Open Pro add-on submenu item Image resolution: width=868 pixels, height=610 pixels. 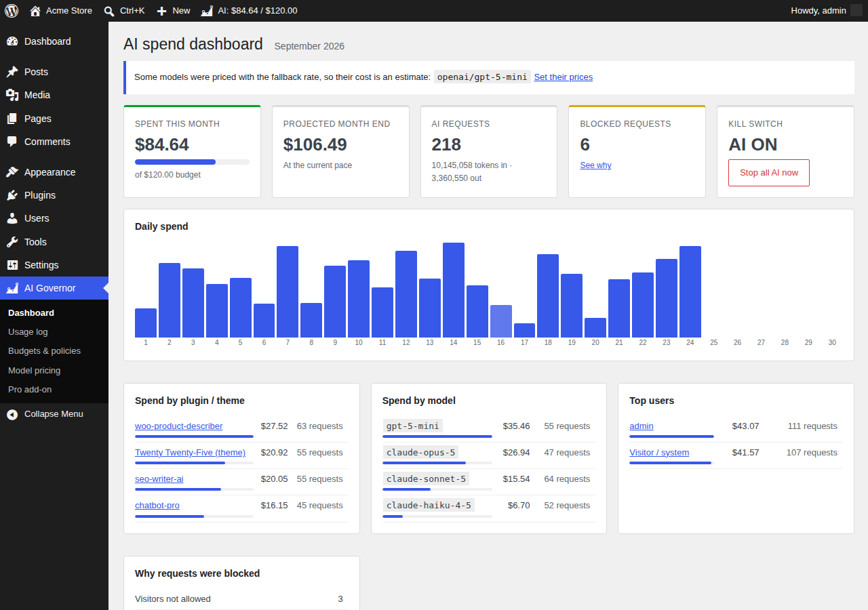[x=54, y=390]
